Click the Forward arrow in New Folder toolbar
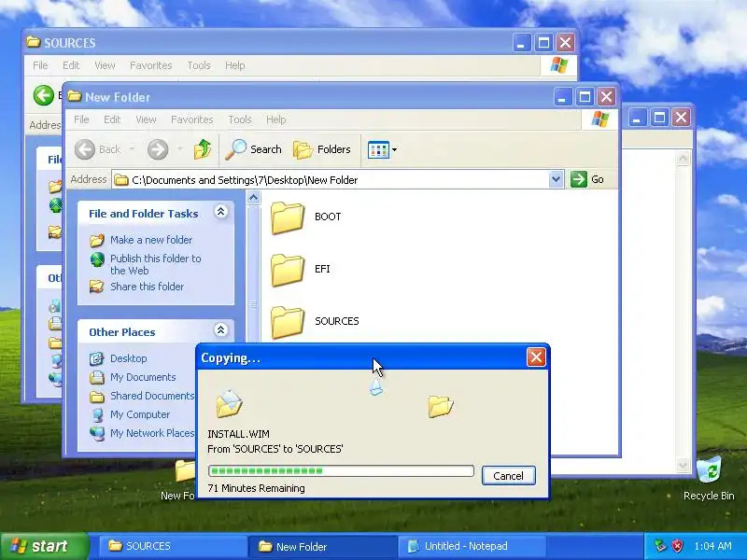This screenshot has width=747, height=560. 157,149
